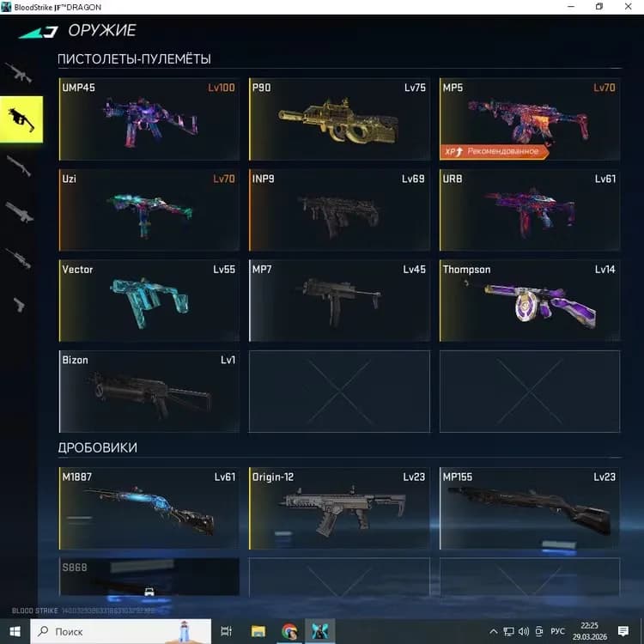The width and height of the screenshot is (644, 644).
Task: Open Task View on the taskbar
Action: tap(226, 631)
